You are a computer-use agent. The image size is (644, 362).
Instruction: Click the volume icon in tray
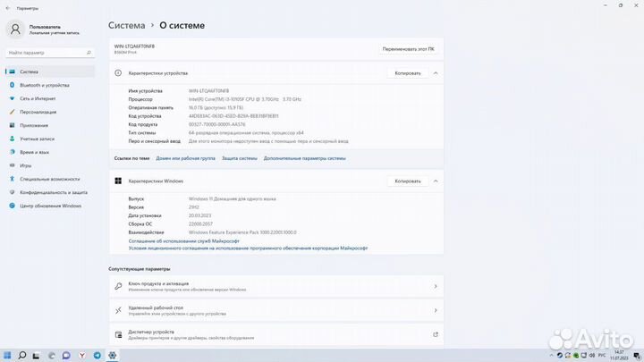click(592, 356)
